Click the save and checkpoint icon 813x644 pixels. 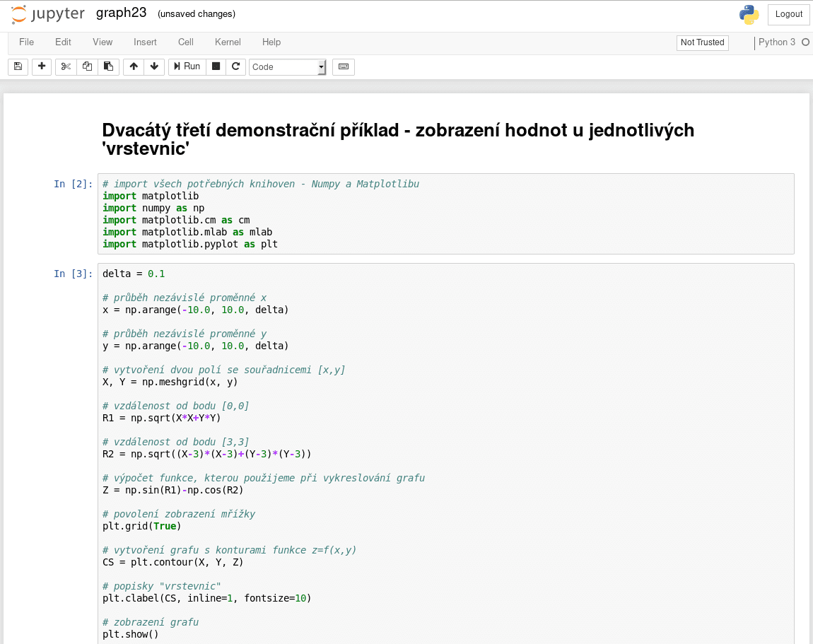[18, 66]
